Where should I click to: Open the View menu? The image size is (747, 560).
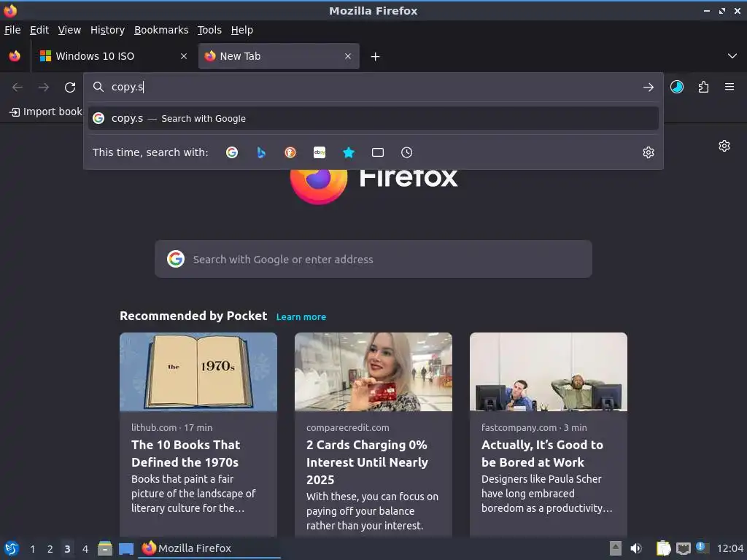point(69,30)
